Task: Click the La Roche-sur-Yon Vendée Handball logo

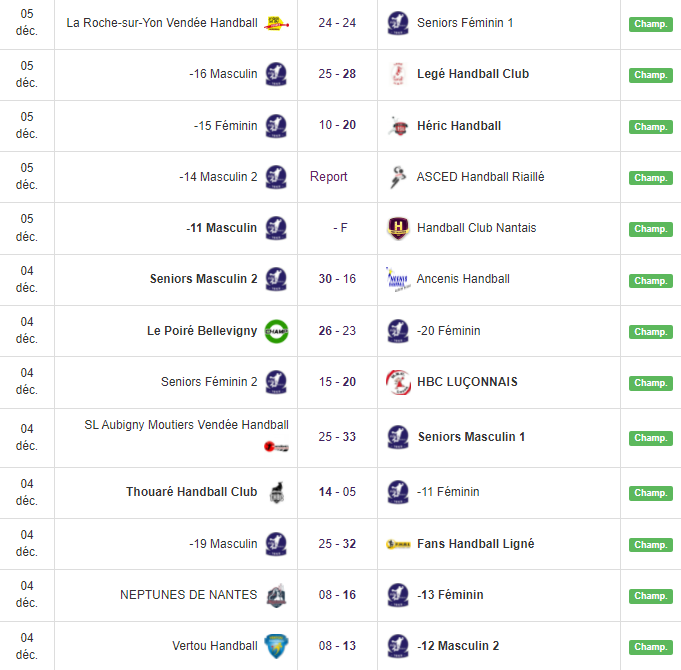Action: [x=276, y=23]
